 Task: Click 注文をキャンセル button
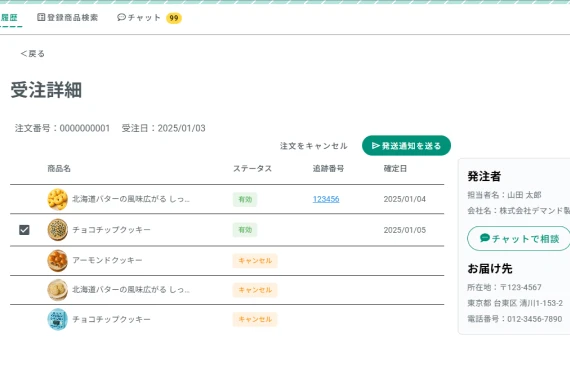[x=314, y=146]
